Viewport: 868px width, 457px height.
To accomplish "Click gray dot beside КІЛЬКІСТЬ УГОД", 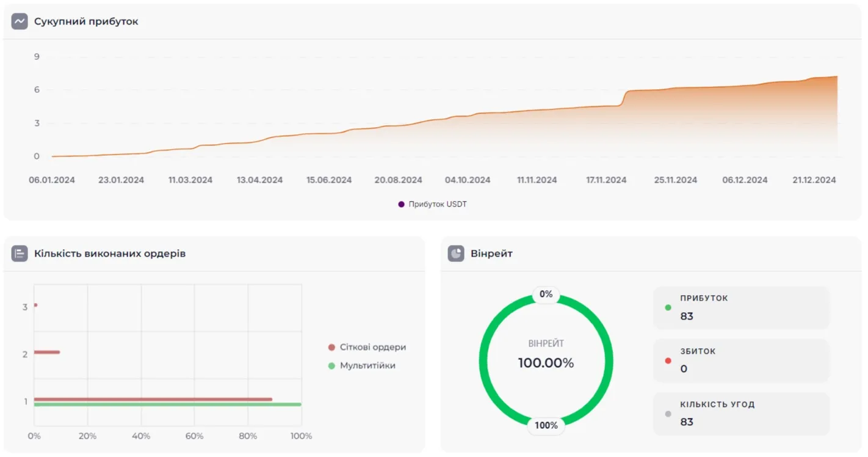I will 668,414.
